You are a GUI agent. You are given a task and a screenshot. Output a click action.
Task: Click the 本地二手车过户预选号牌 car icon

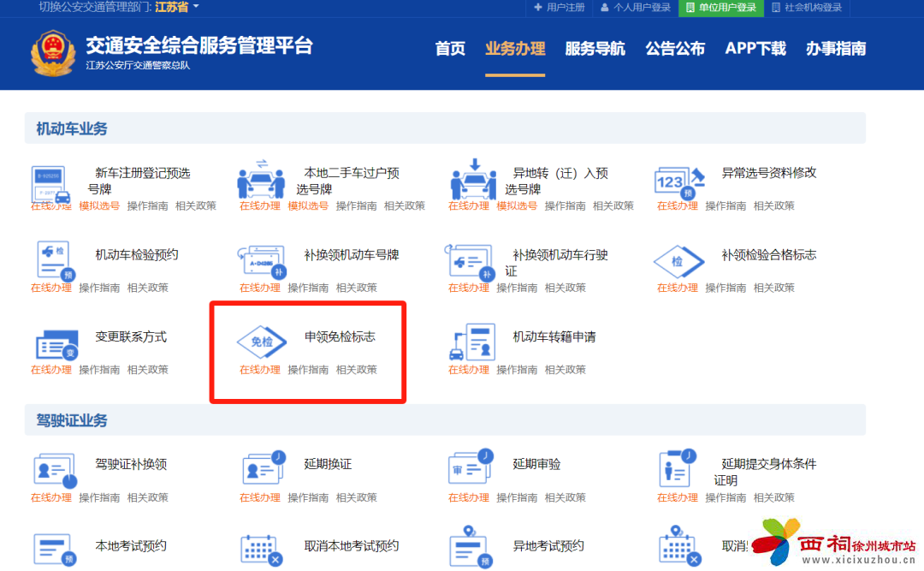260,179
